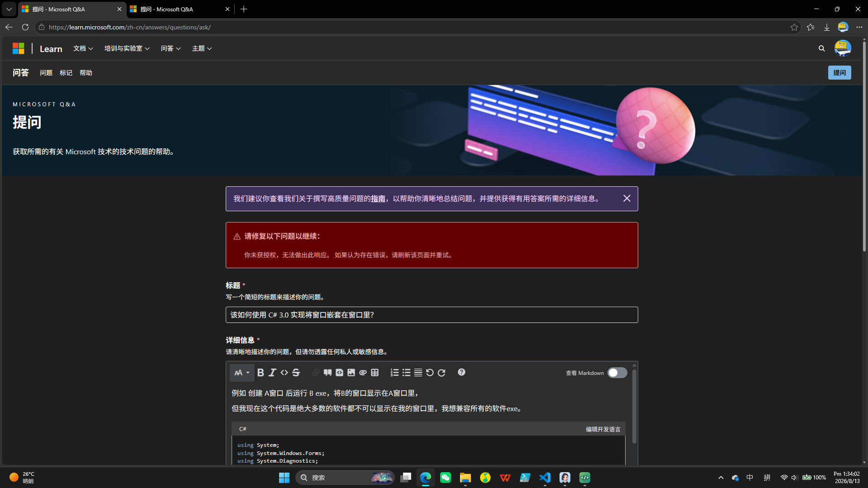Image resolution: width=868 pixels, height=488 pixels.
Task: Attach a file with paperclip icon
Action: (x=363, y=373)
